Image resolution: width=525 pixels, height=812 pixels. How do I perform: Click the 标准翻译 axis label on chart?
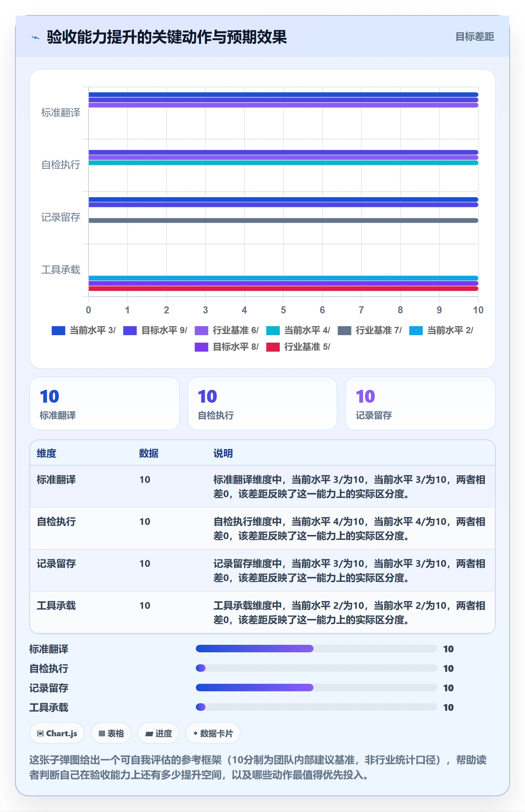pos(61,112)
